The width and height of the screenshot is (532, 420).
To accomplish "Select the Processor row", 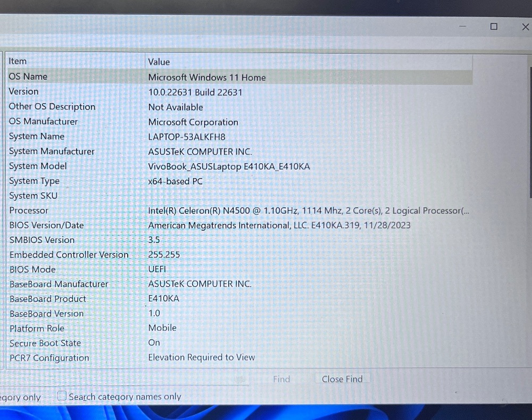I will click(239, 211).
